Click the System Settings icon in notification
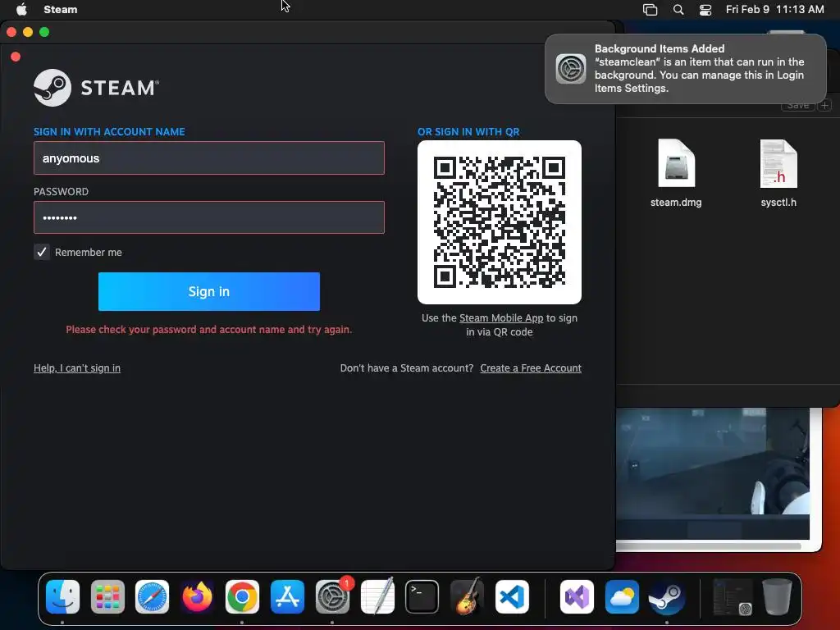The image size is (840, 630). [x=571, y=69]
